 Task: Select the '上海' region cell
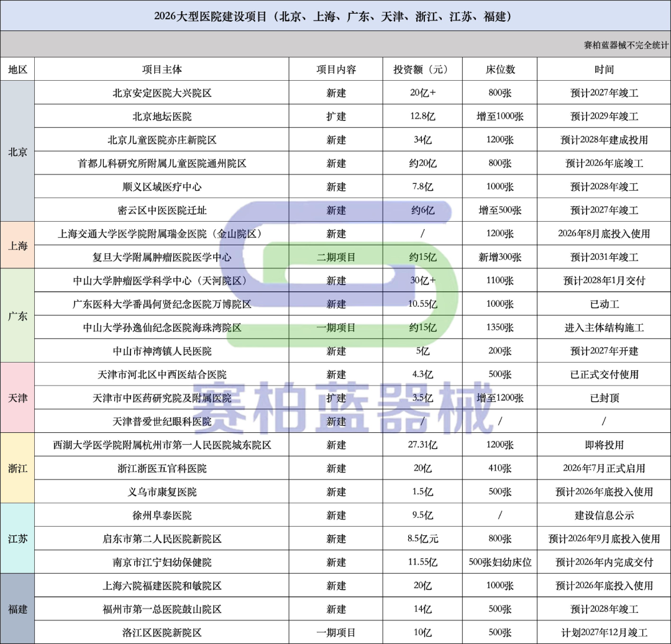17,245
